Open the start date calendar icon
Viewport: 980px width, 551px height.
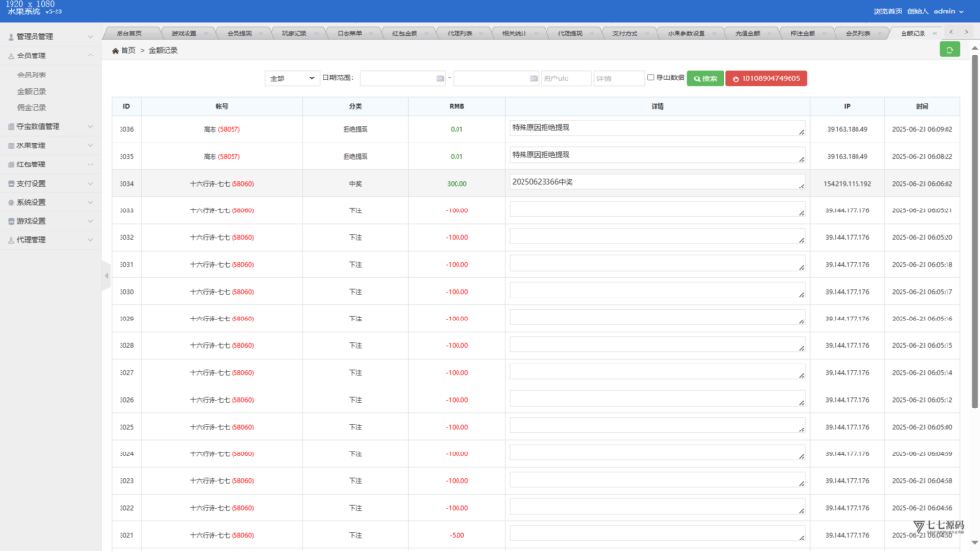click(440, 78)
